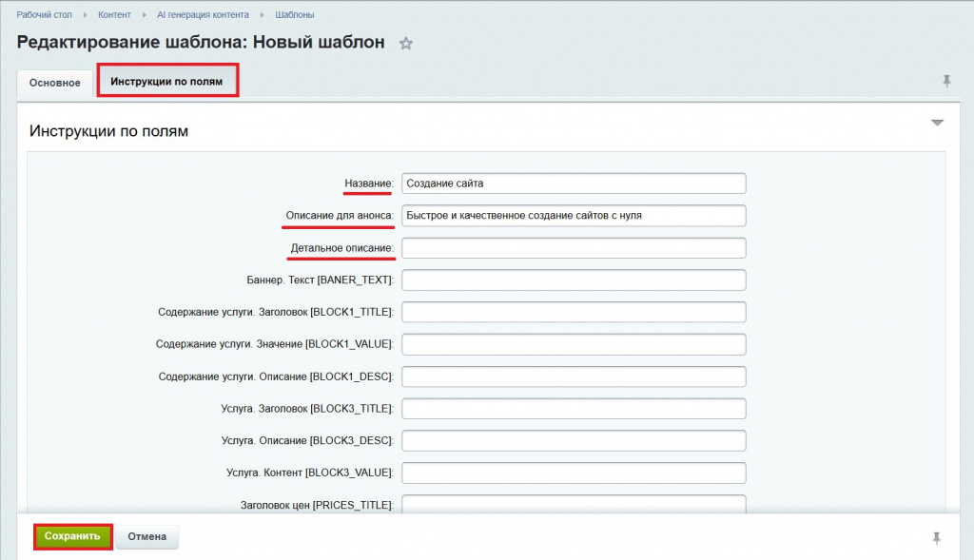The image size is (974, 560).
Task: Focus the Услуга. Заголовок [BLOCK3_TITLE] field
Action: [x=574, y=409]
